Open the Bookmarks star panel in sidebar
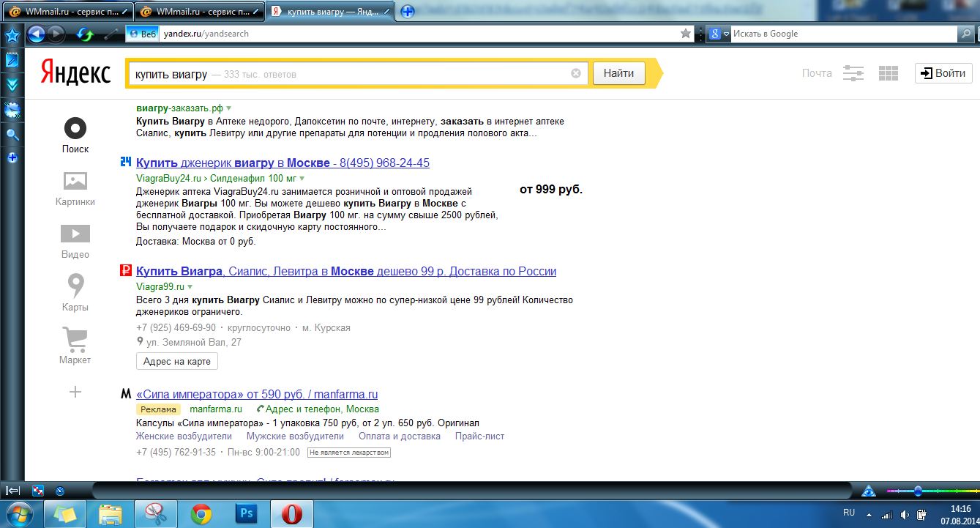 tap(12, 34)
